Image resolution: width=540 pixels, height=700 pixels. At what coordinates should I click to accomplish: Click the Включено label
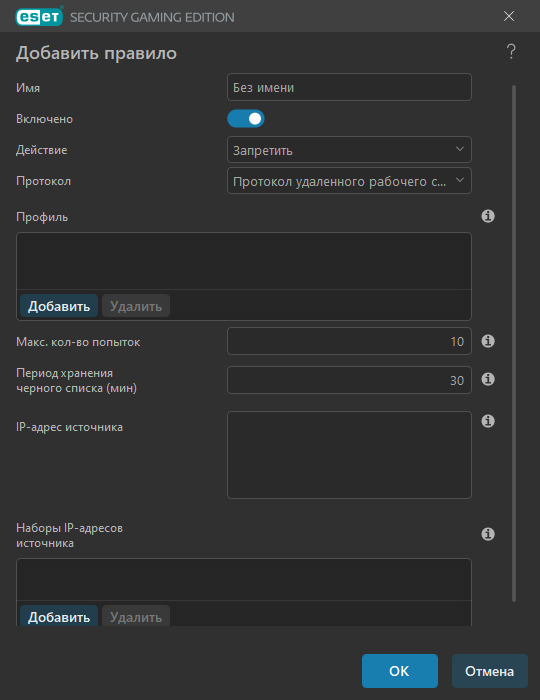click(45, 119)
